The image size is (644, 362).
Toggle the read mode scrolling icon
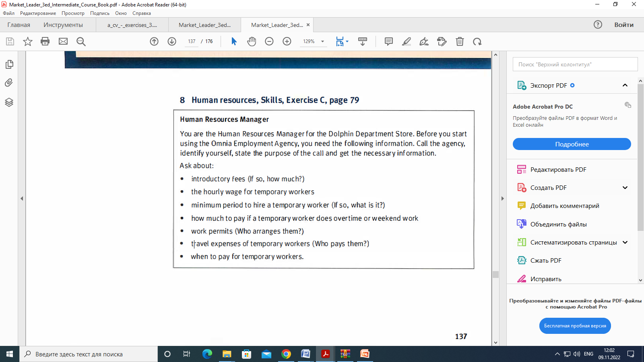(363, 41)
